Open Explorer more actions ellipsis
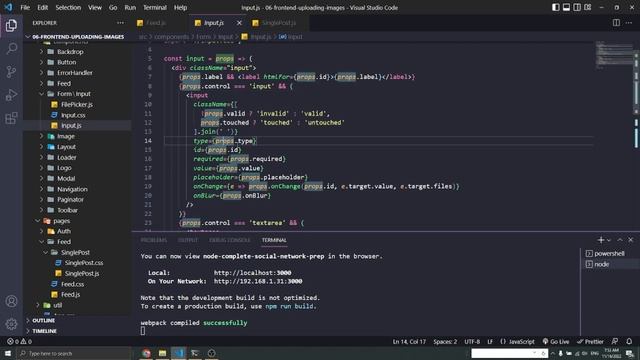 [120, 23]
